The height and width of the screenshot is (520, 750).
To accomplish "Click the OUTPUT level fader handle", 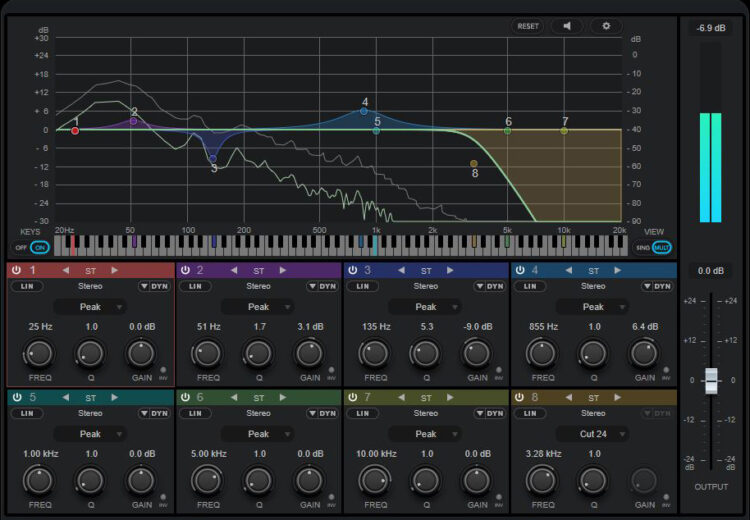I will pyautogui.click(x=711, y=380).
